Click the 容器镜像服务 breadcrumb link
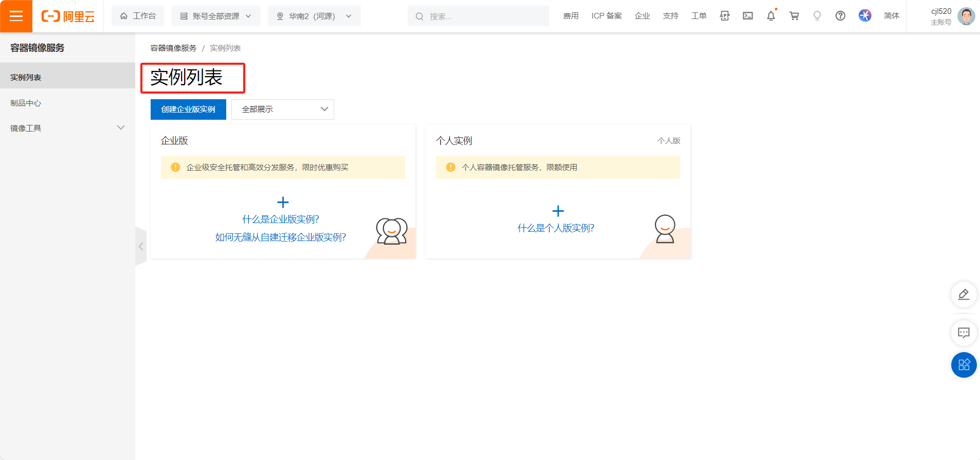Image resolution: width=980 pixels, height=460 pixels. 173,48
